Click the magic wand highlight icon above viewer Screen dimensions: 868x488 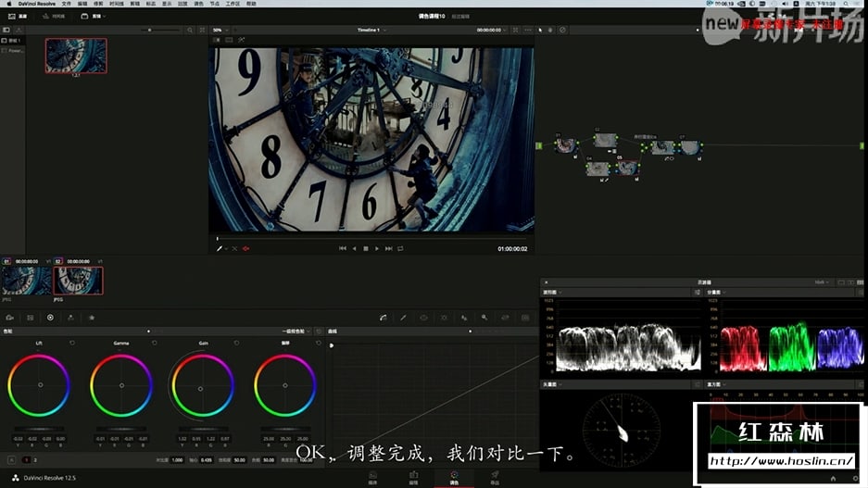click(x=242, y=40)
